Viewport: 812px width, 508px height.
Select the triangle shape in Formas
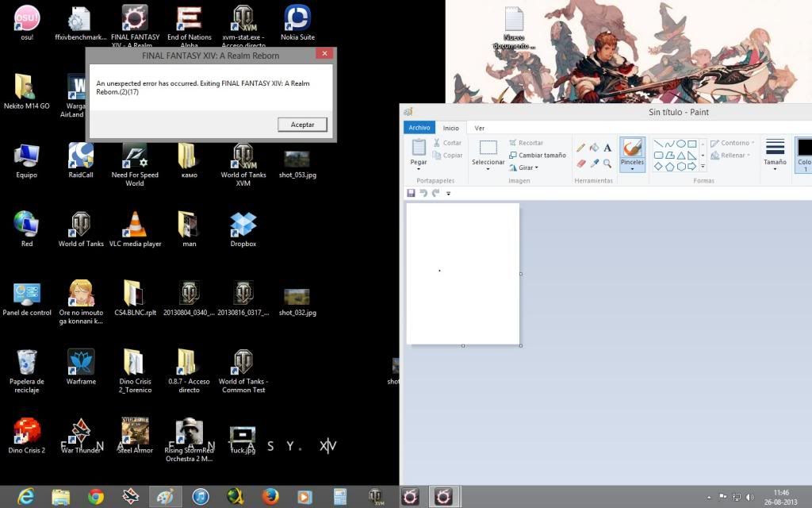click(x=681, y=155)
